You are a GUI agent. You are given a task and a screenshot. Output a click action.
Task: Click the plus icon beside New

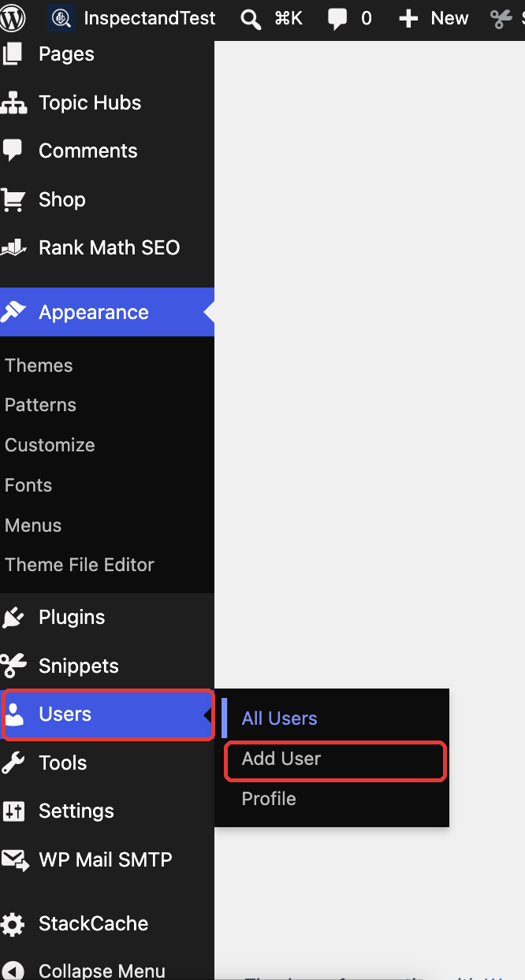point(408,19)
